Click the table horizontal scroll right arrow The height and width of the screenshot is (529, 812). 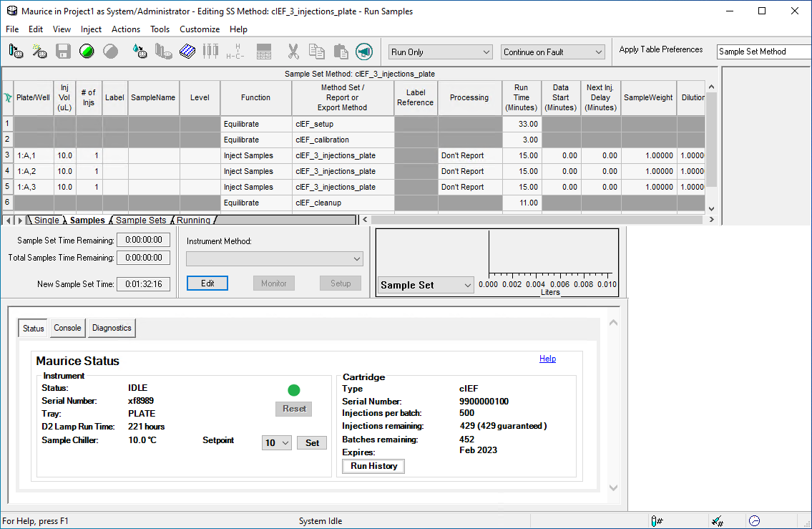point(712,220)
